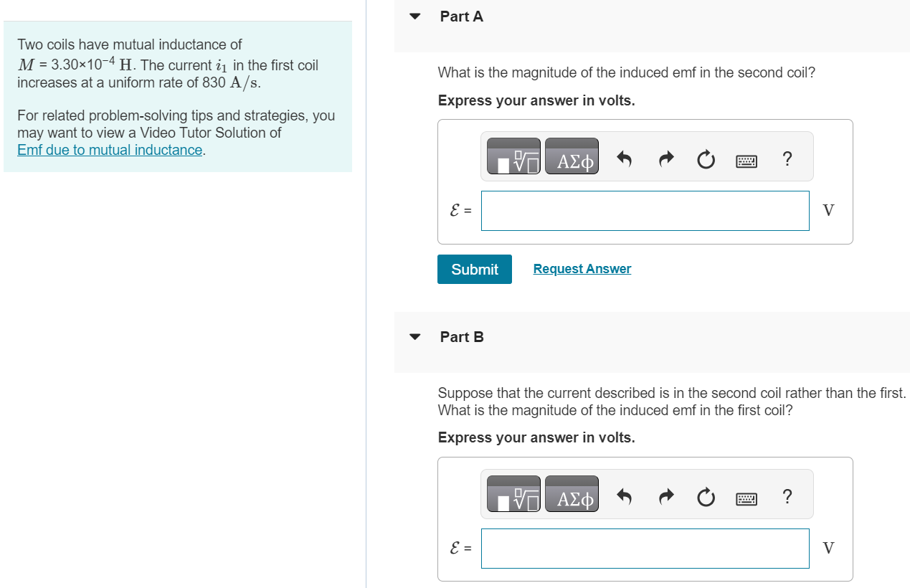Open keyboard shortcuts icon in Part A
The image size is (910, 588).
pyautogui.click(x=747, y=161)
